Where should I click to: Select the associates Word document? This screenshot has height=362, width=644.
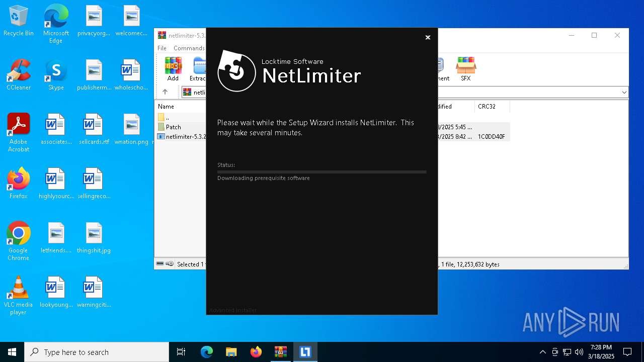56,129
